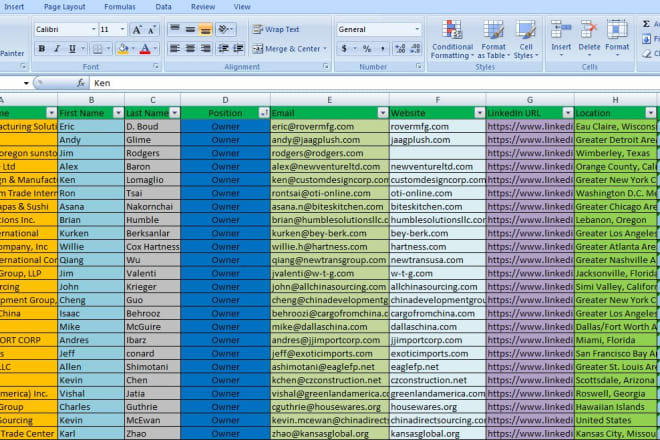Click AutoSum sigma icon

tap(647, 24)
